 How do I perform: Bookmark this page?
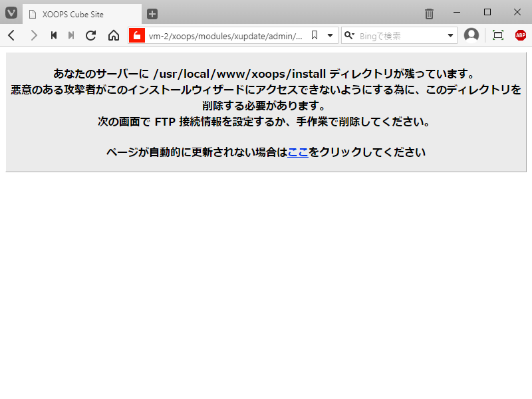(315, 35)
